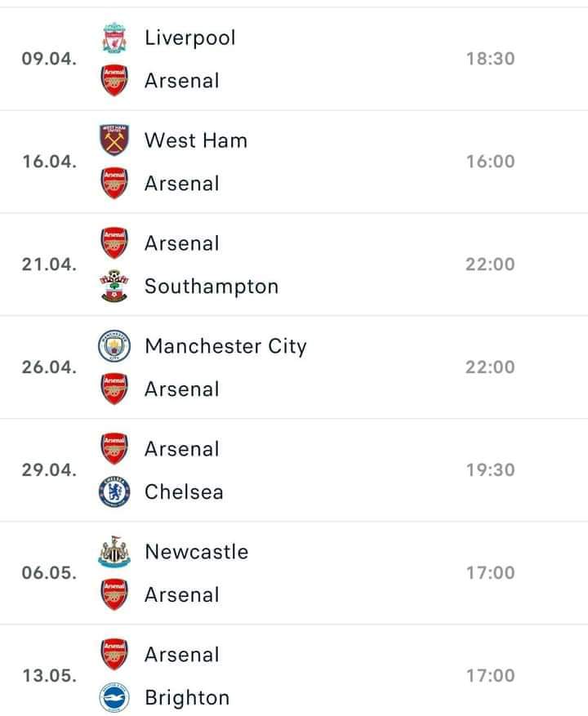Click the Newcastle club crest

click(114, 552)
